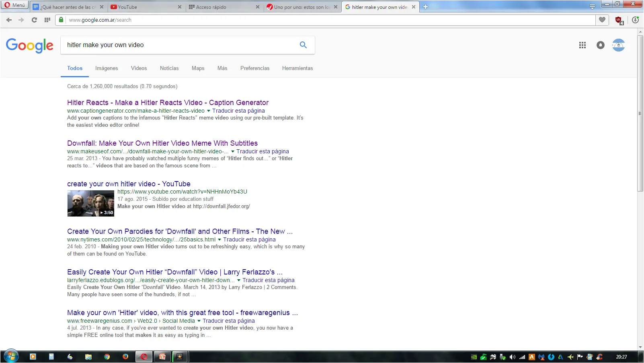Open the Google account avatar

pos(618,45)
